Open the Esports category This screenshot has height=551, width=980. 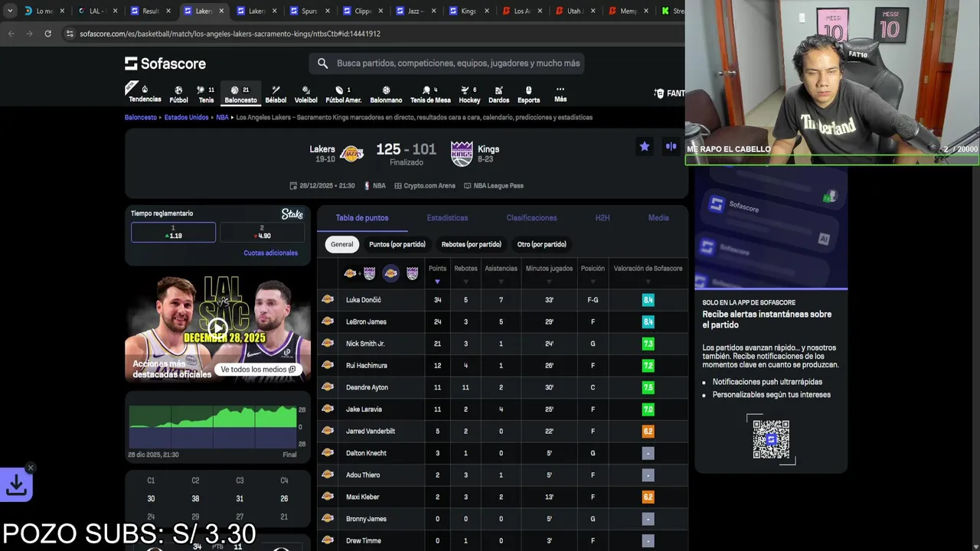[528, 94]
